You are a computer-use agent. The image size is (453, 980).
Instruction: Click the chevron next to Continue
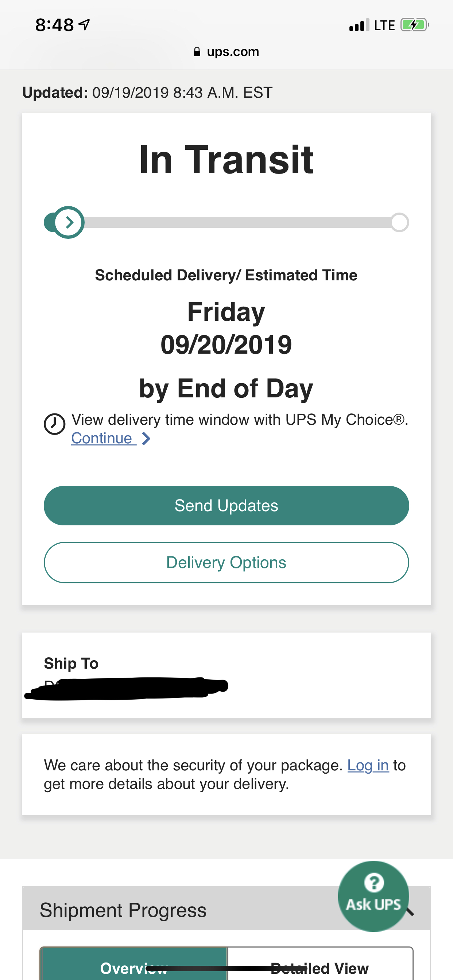click(x=146, y=439)
